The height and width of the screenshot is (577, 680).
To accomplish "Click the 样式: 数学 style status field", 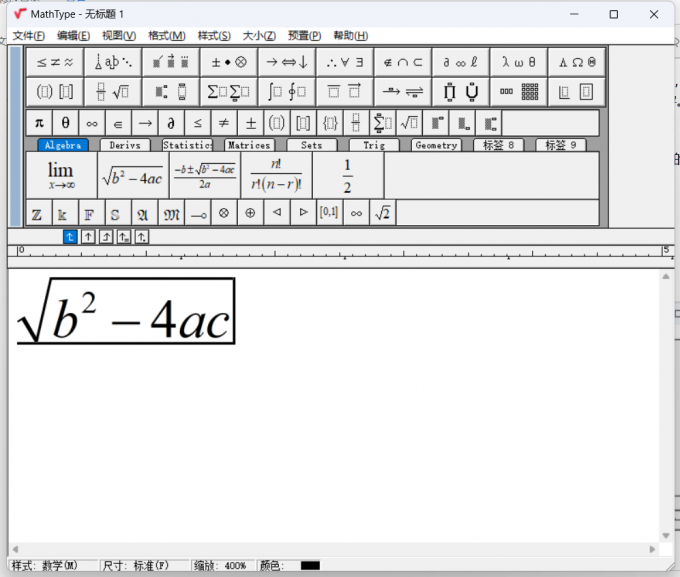I will tap(53, 566).
